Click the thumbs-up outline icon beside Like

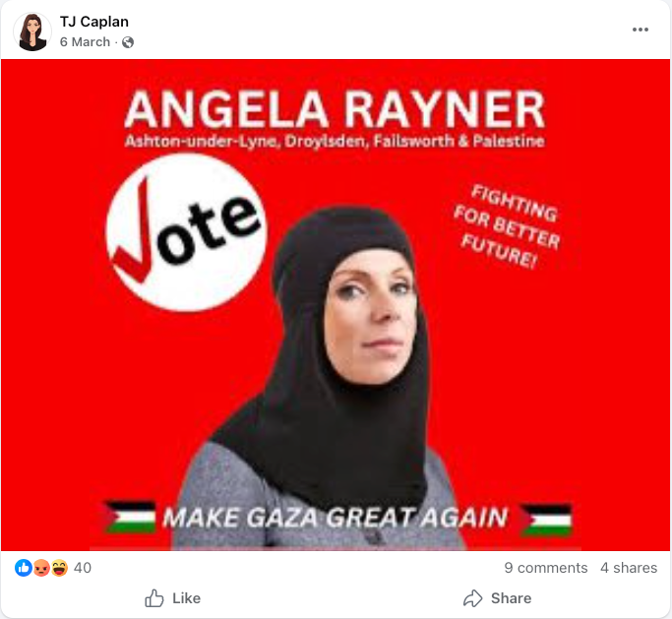point(154,598)
